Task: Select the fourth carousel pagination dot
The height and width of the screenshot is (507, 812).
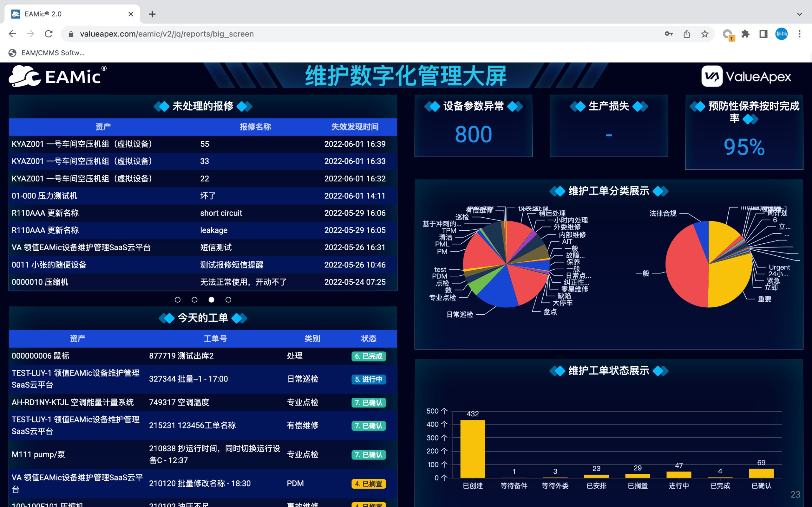Action: 228,299
